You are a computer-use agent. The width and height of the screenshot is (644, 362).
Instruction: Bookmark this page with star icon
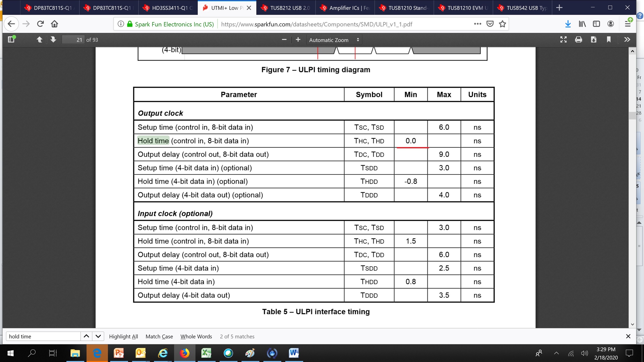tap(502, 24)
